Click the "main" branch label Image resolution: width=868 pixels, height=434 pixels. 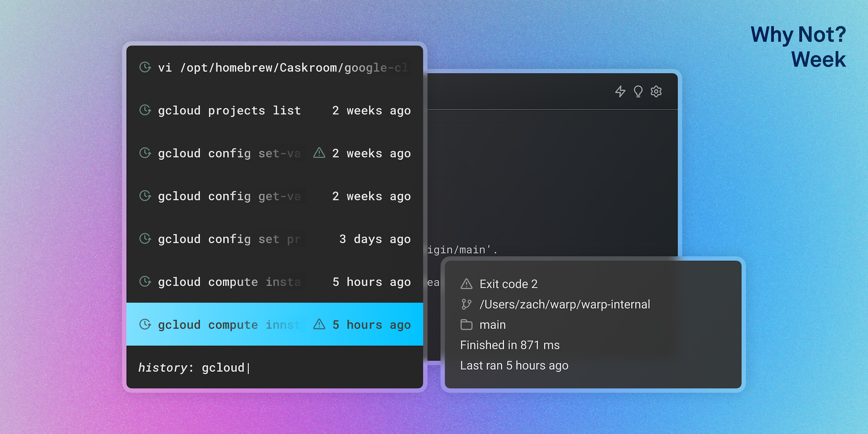[x=492, y=325]
